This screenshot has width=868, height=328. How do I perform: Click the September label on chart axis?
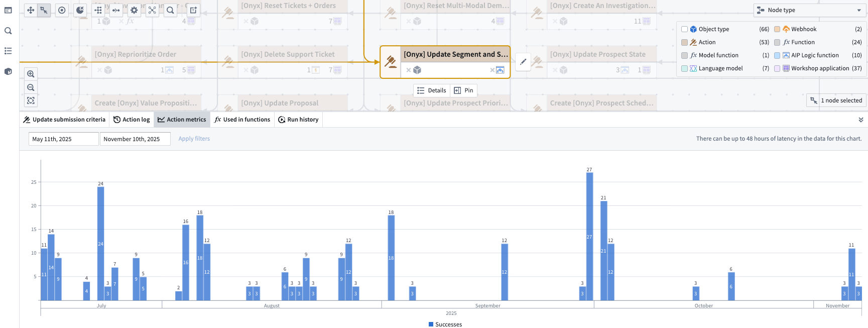(487, 305)
